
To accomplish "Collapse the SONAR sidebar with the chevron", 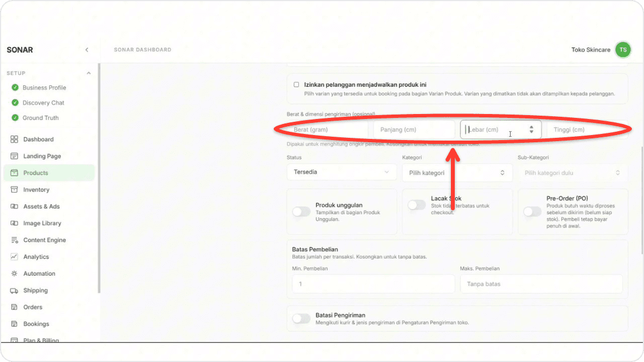I will pos(87,50).
